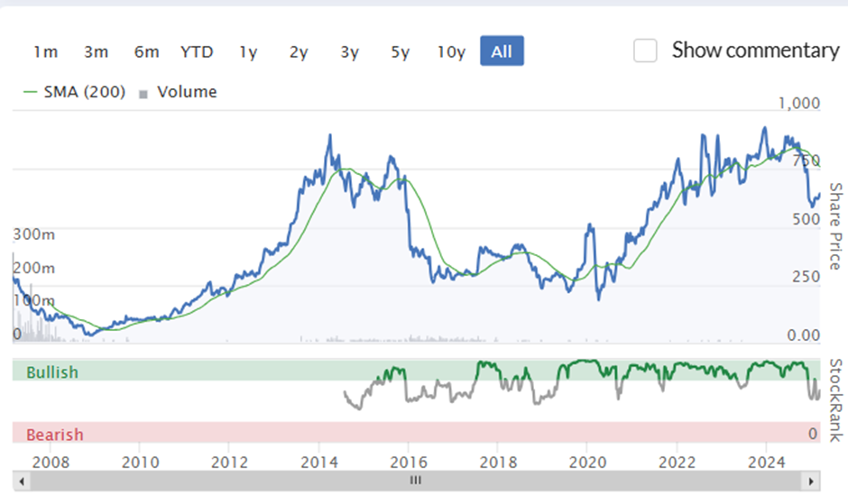The width and height of the screenshot is (848, 504).
Task: Click the Bullish StockRank band
Action: 415,371
